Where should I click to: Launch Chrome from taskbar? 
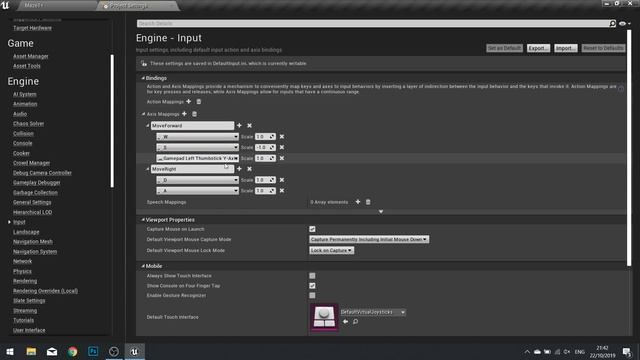73,351
